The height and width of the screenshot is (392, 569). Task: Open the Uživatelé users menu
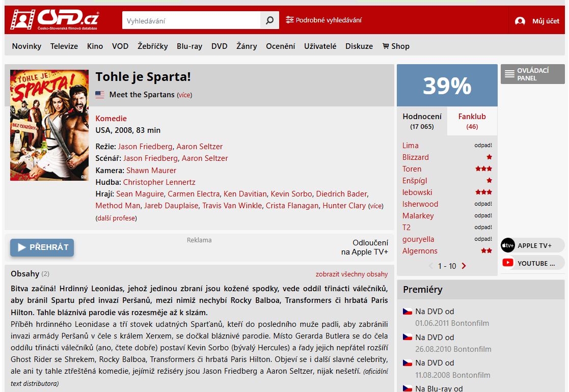pos(320,46)
